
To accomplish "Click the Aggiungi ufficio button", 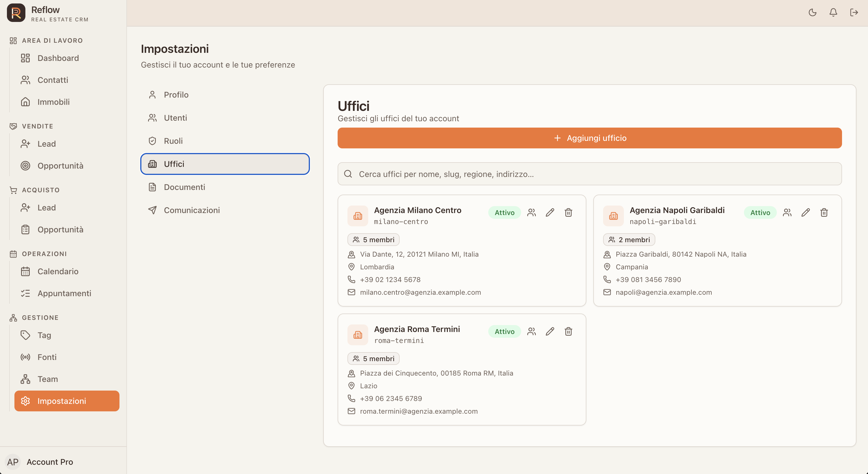I will coord(590,138).
